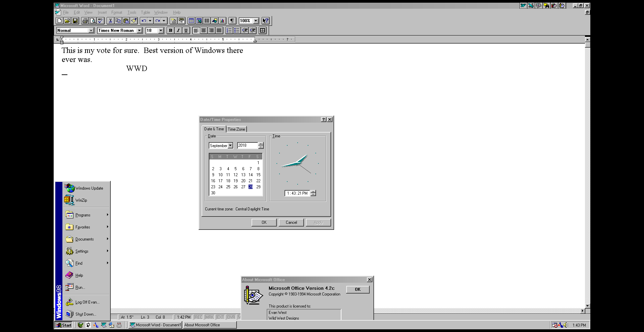Select day 15 in the calendar
Image resolution: width=644 pixels, height=332 pixels.
[x=258, y=175]
